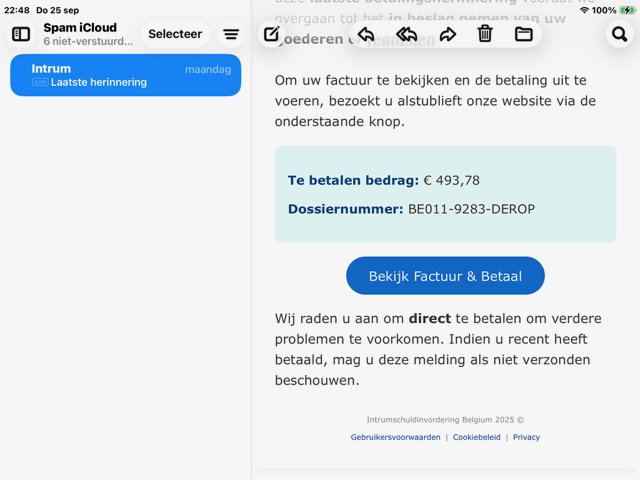Open the message filter options
Viewport: 640px width, 480px height.
tap(231, 34)
